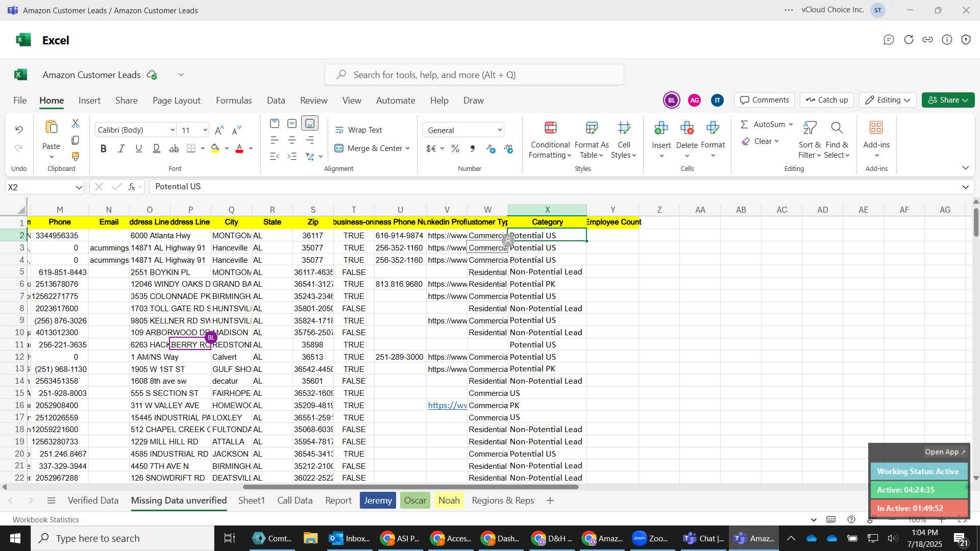The height and width of the screenshot is (551, 980).
Task: Switch to the Insert ribbon tab
Action: pos(89,101)
